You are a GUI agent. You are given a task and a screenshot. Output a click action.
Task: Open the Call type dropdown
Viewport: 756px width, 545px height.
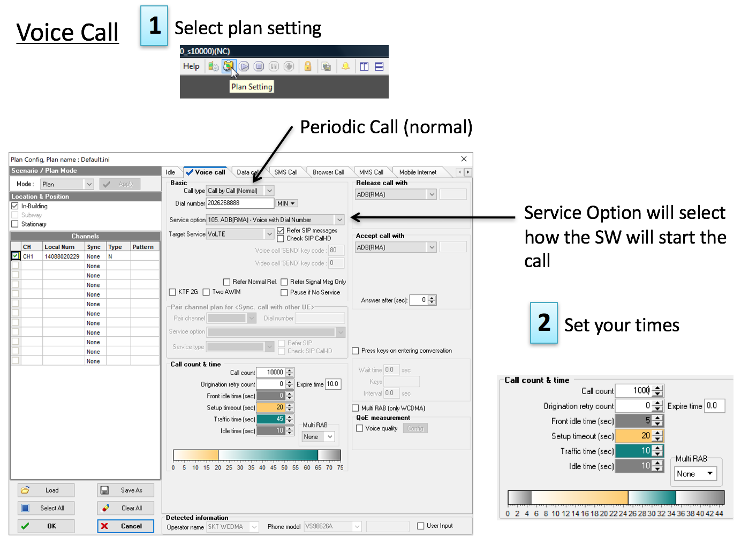pos(240,191)
